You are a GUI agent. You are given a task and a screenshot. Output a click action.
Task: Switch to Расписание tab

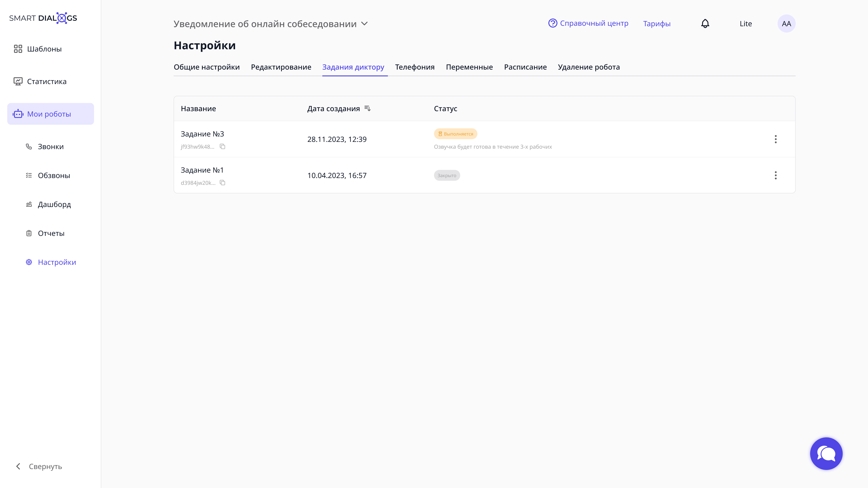pyautogui.click(x=525, y=67)
